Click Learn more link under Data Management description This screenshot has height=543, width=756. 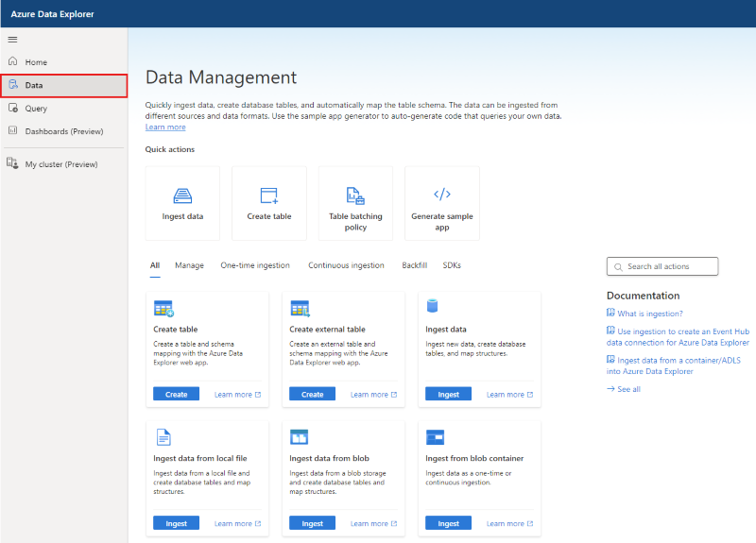165,127
